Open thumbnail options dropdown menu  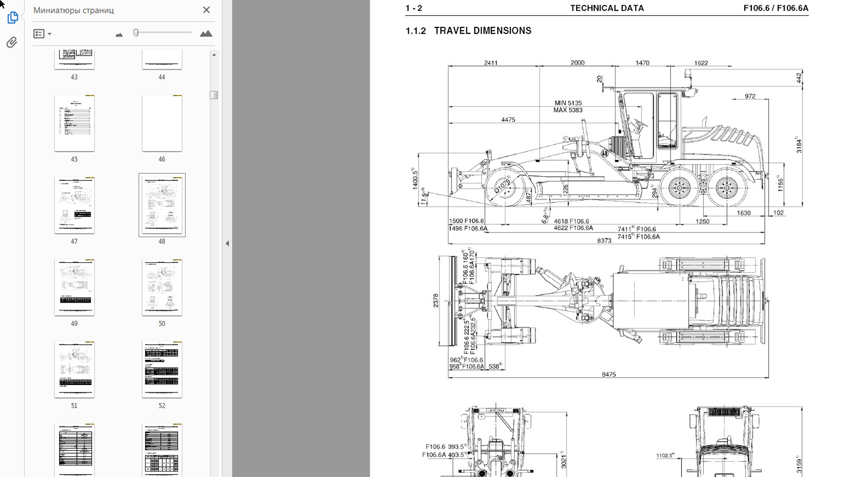pyautogui.click(x=42, y=34)
